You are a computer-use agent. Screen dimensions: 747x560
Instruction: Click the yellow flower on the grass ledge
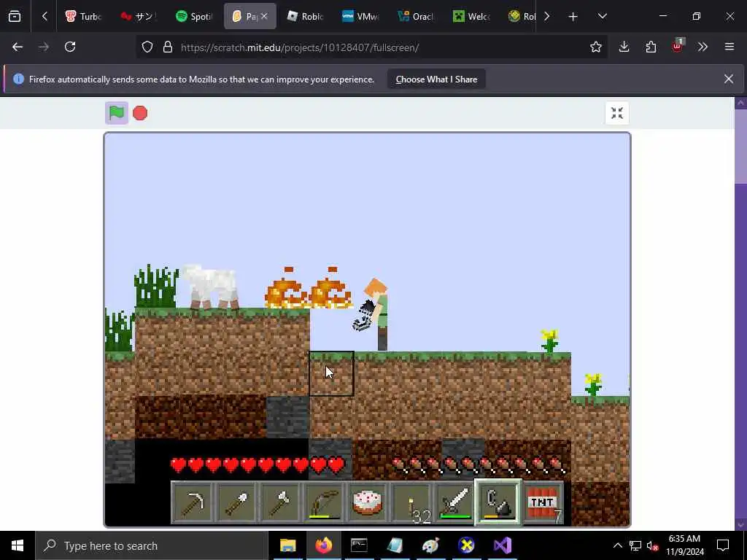tap(549, 341)
